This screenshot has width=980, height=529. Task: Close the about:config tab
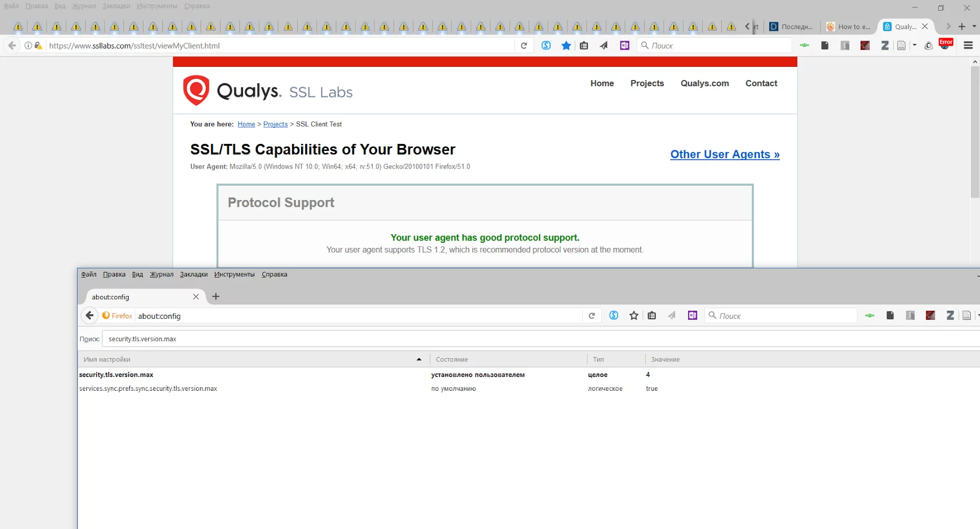(196, 296)
